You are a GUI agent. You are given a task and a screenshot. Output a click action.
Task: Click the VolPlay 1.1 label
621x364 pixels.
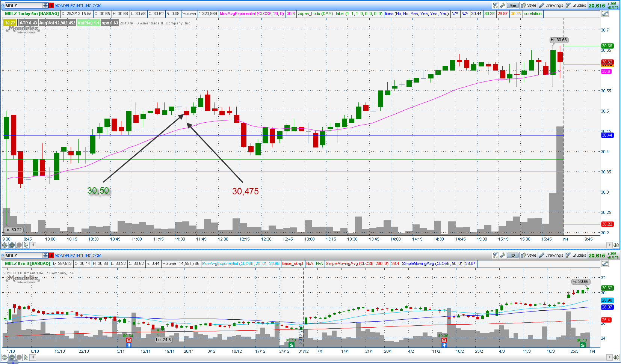pos(88,23)
